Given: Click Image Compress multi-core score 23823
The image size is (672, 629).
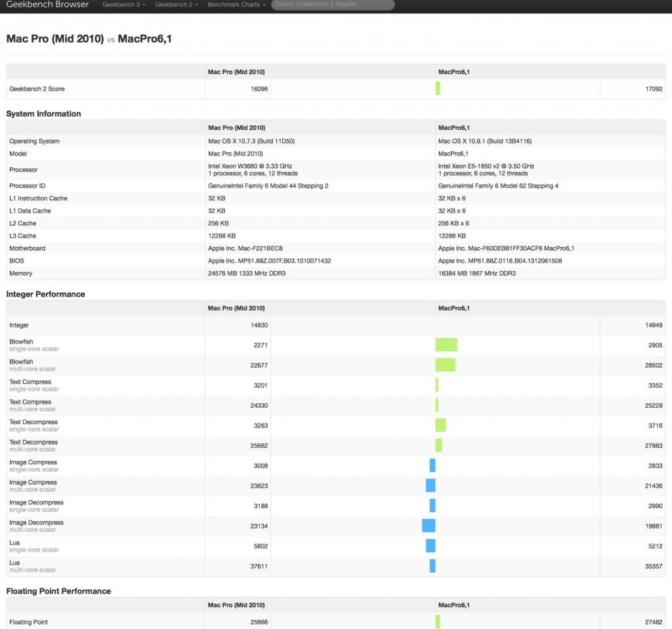Looking at the screenshot, I should [x=259, y=485].
